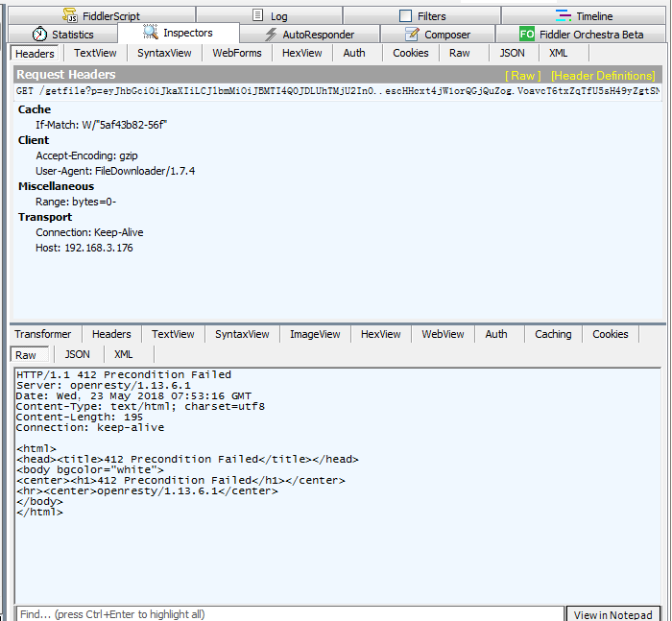Click the Miscellaneous group heading
The width and height of the screenshot is (672, 621).
[x=56, y=186]
